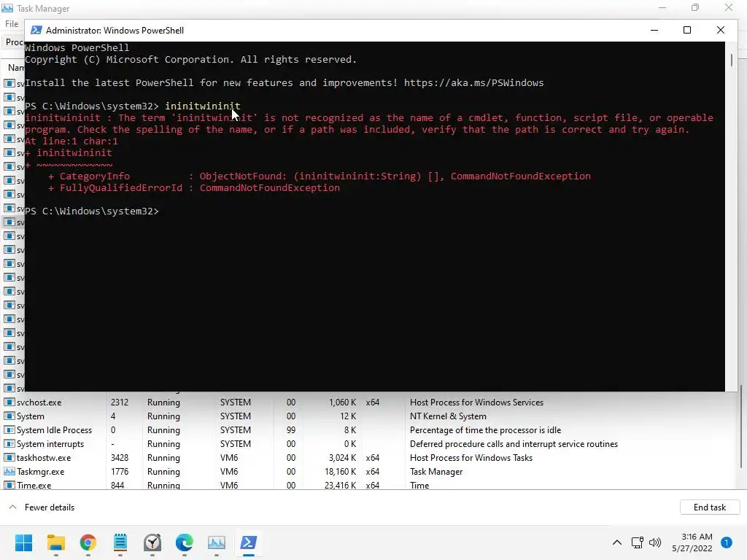Select the System Idle Process icon
747x560 pixels.
[9, 430]
